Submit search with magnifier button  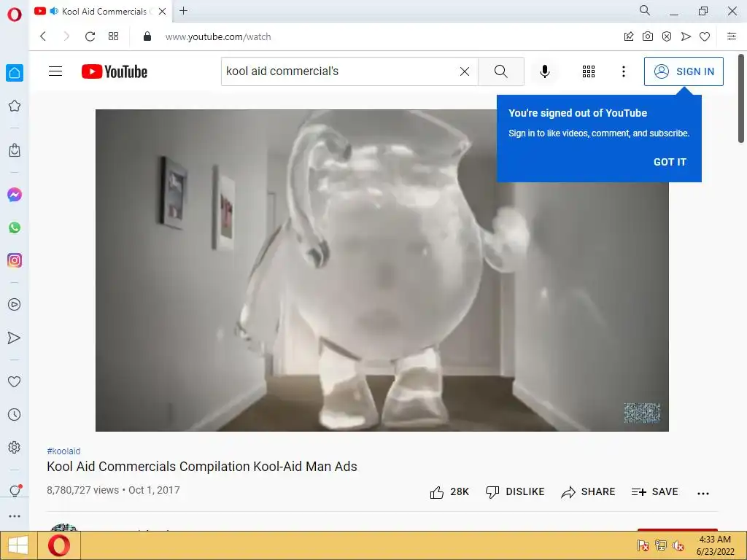tap(501, 71)
